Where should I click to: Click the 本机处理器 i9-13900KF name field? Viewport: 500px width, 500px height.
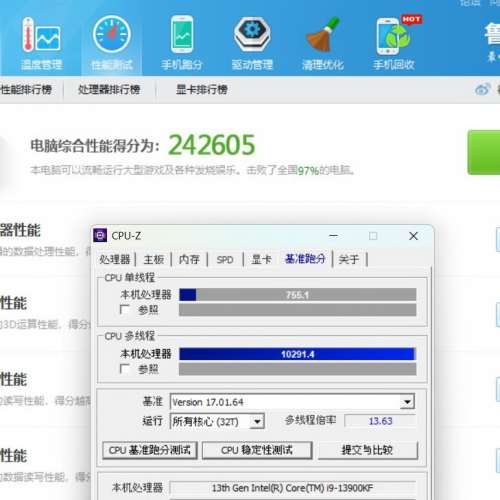click(x=293, y=488)
